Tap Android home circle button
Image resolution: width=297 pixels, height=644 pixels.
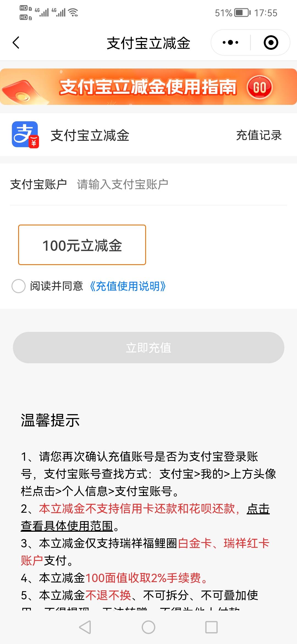click(x=148, y=627)
